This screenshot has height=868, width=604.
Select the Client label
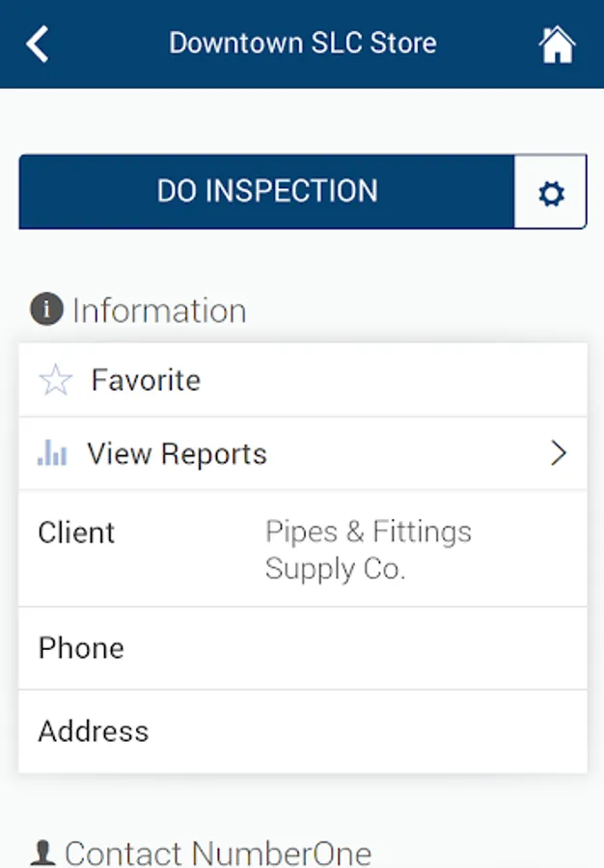coord(76,532)
